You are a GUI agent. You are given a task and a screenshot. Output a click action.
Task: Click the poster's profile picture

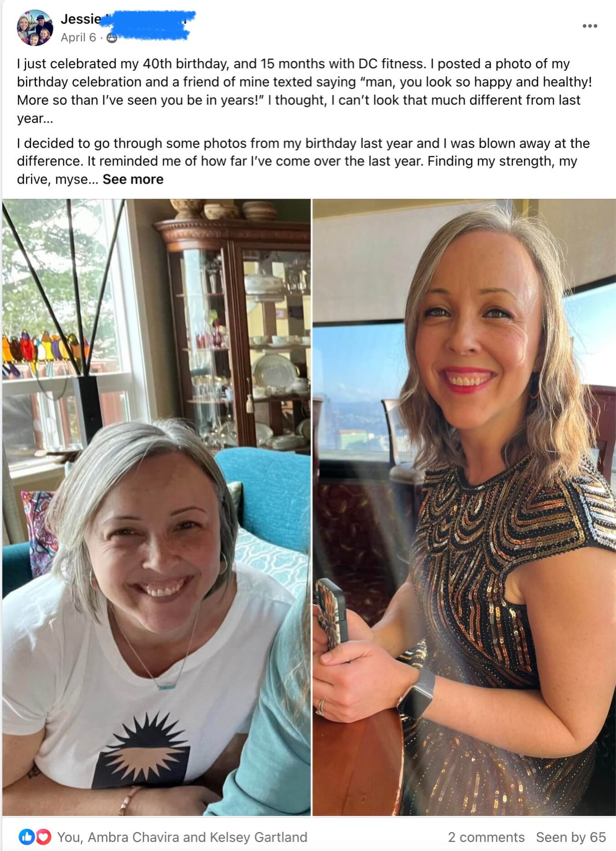tap(35, 28)
